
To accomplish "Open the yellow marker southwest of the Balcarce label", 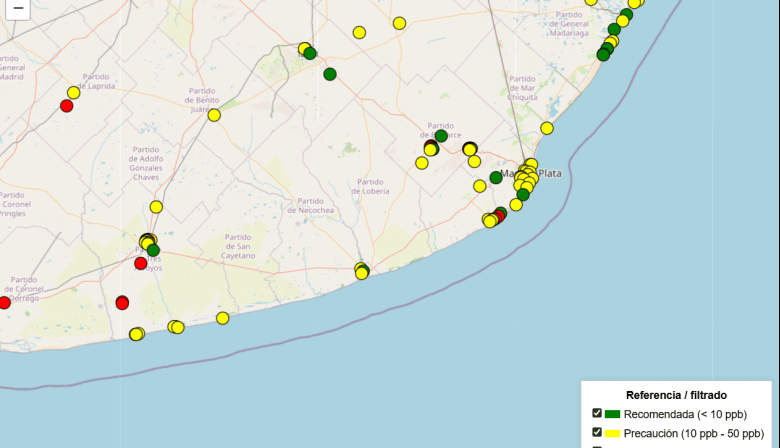I will click(422, 163).
